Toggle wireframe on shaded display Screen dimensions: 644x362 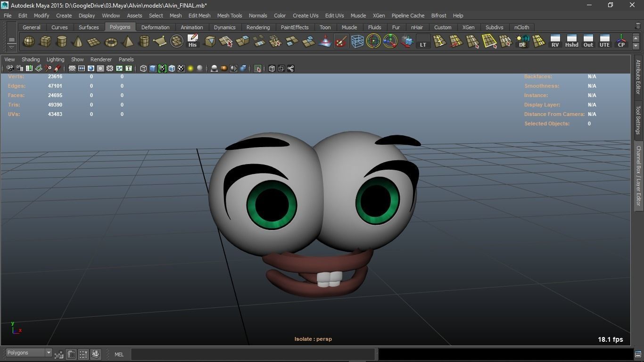click(x=172, y=68)
